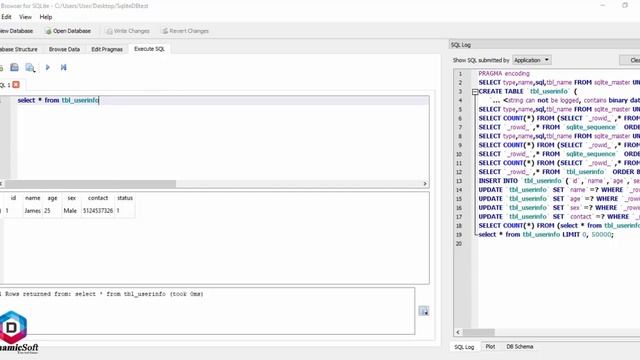640x360 pixels.
Task: Switch to the Plot bottom tab
Action: tap(490, 347)
